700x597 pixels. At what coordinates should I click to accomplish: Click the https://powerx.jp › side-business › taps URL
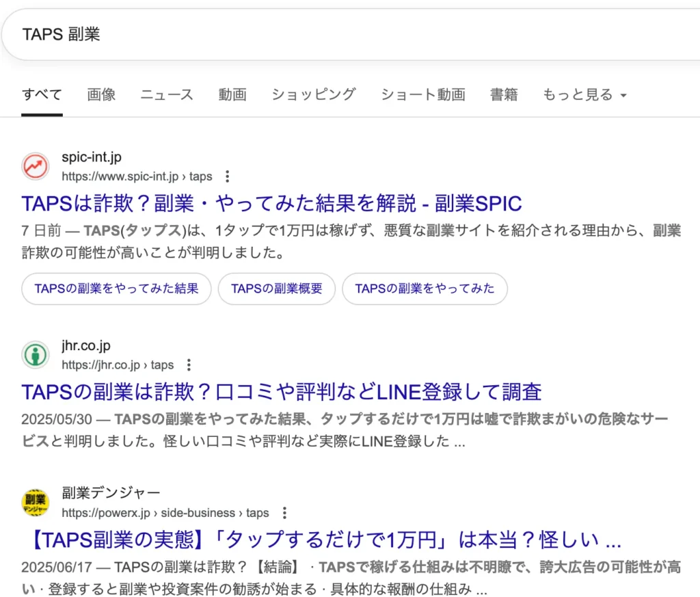[165, 513]
